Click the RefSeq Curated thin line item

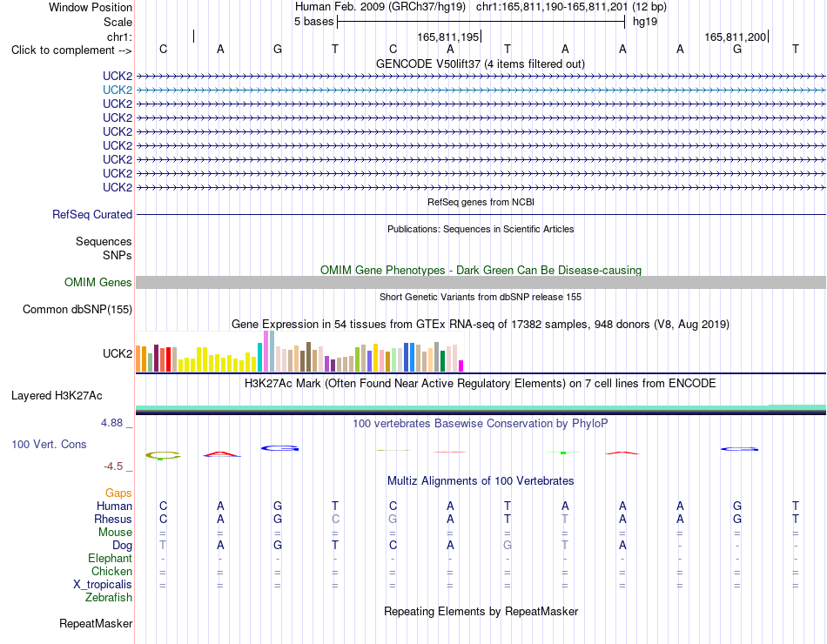tap(481, 215)
